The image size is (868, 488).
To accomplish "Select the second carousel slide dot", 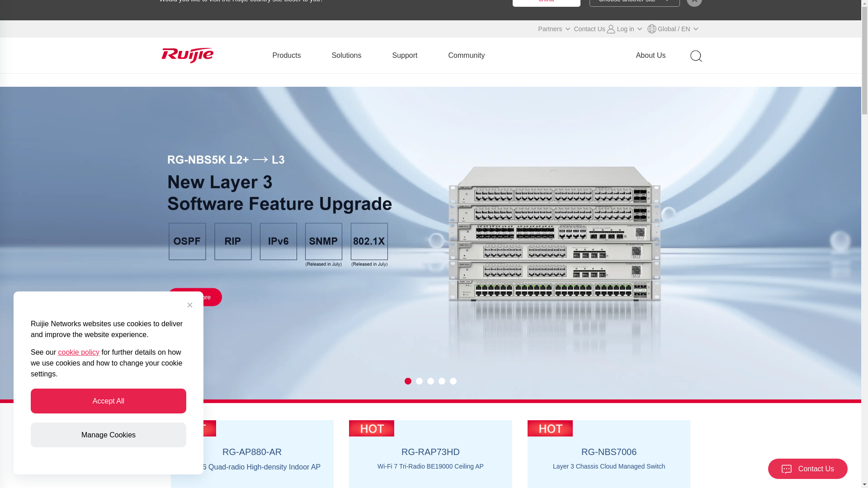I will [419, 381].
